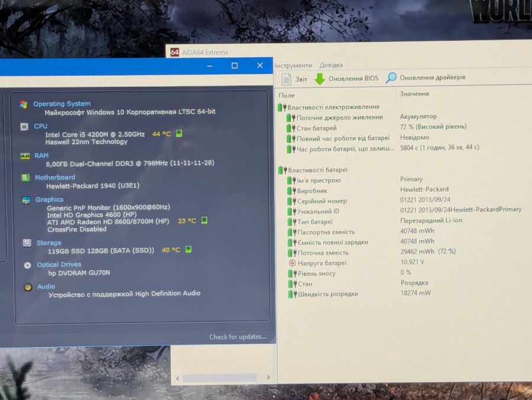Click battery icon beside Паспортна ємність
Image resolution: width=532 pixels, height=400 pixels.
click(292, 232)
